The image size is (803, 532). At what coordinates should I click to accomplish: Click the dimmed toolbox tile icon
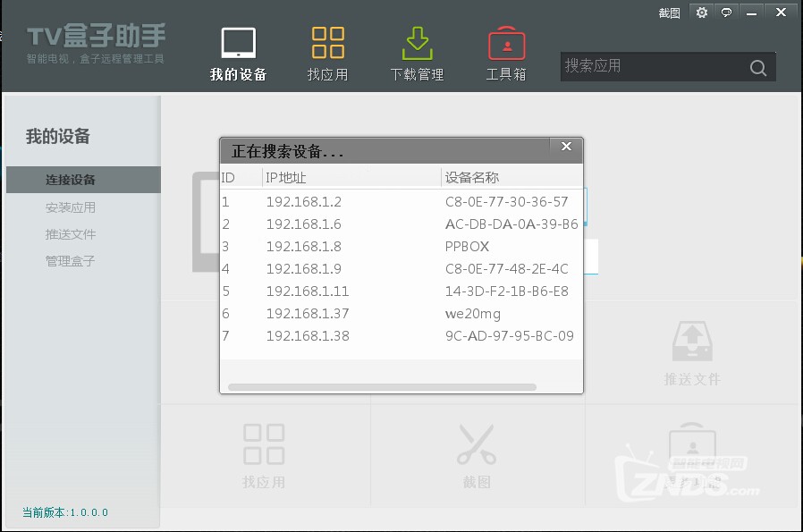(692, 444)
